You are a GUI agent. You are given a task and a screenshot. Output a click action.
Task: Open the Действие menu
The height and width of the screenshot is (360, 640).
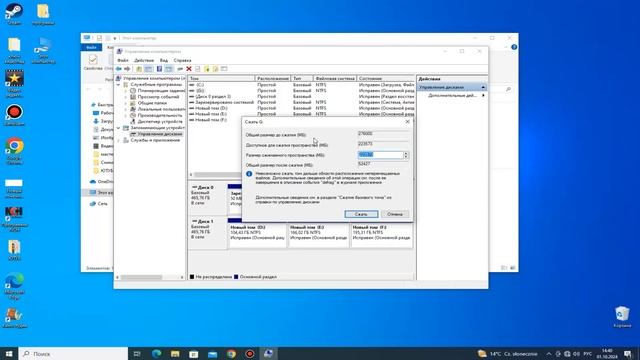click(144, 60)
